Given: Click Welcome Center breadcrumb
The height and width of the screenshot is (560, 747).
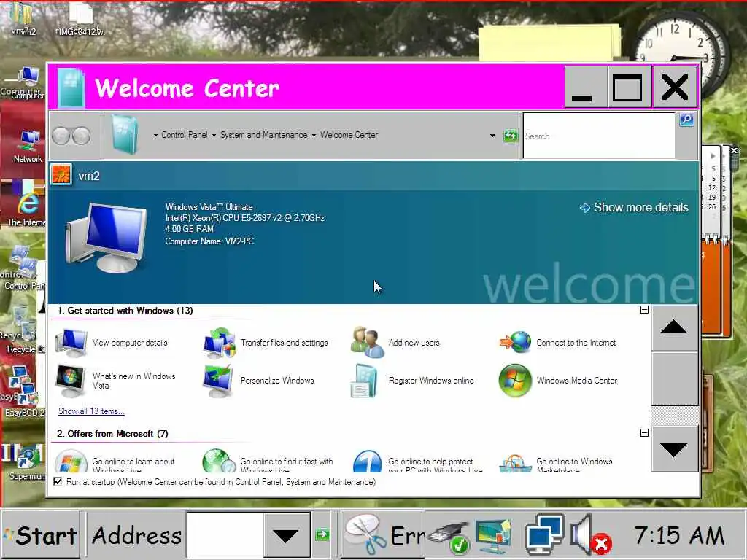Looking at the screenshot, I should point(349,135).
